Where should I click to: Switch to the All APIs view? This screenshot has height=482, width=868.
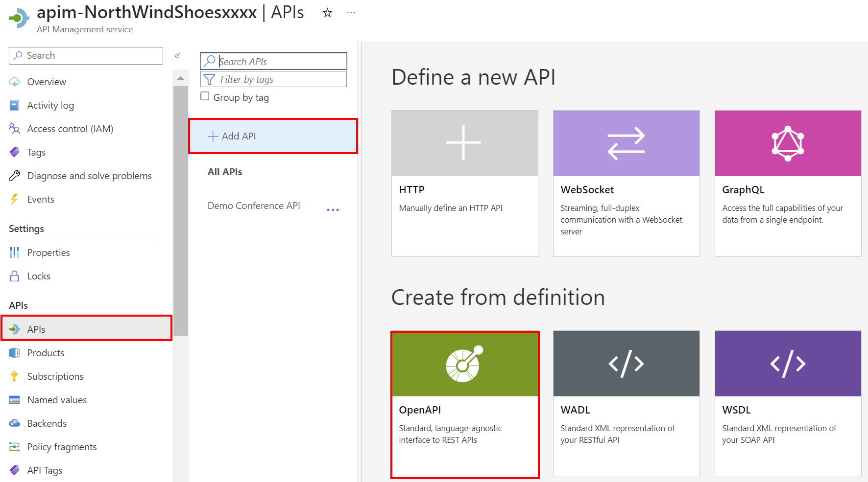[225, 171]
